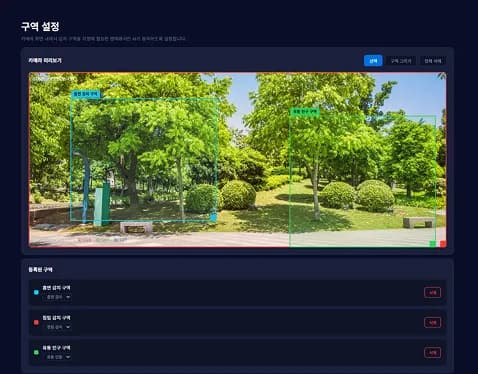
Task: Delete the cyan zone row
Action: click(x=432, y=292)
